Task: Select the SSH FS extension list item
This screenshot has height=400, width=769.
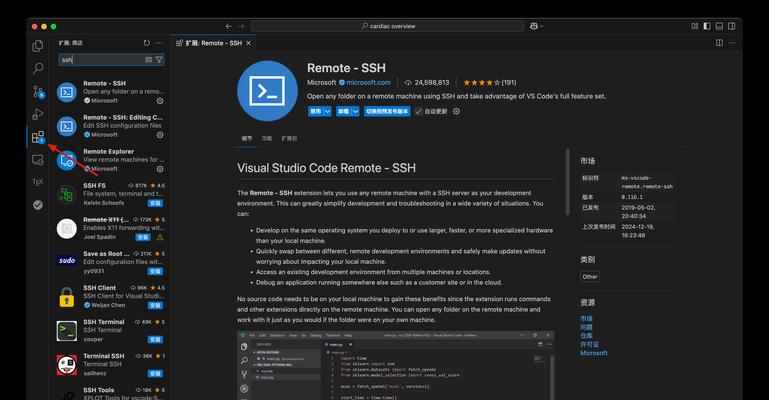Action: point(109,194)
